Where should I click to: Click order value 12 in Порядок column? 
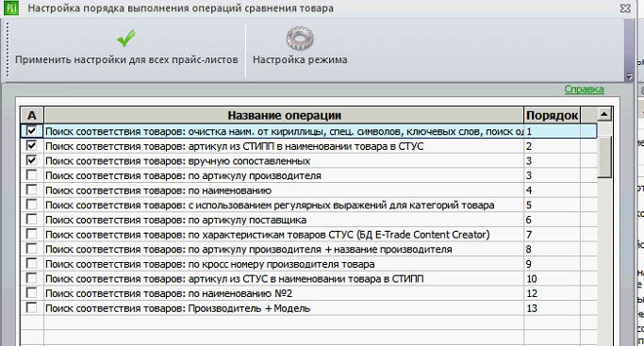532,294
